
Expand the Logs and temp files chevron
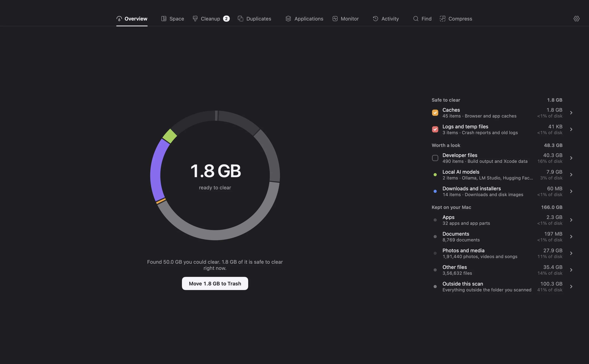coord(571,129)
